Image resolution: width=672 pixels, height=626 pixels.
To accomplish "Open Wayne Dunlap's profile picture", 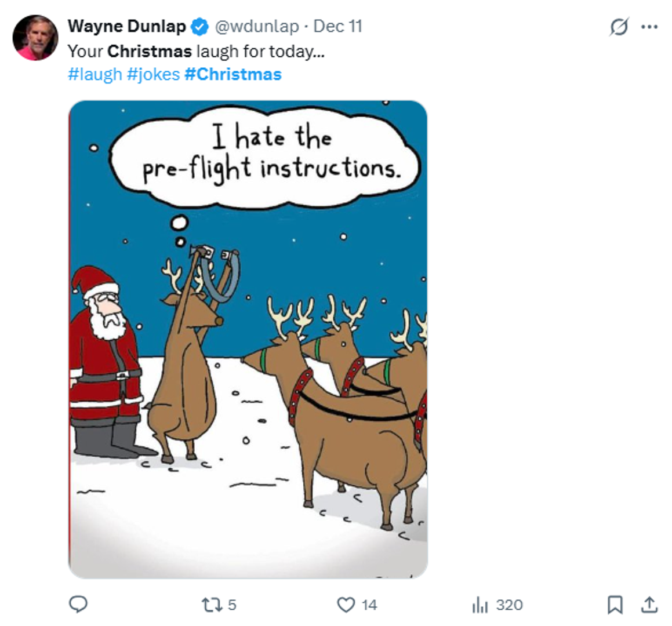I will (35, 38).
